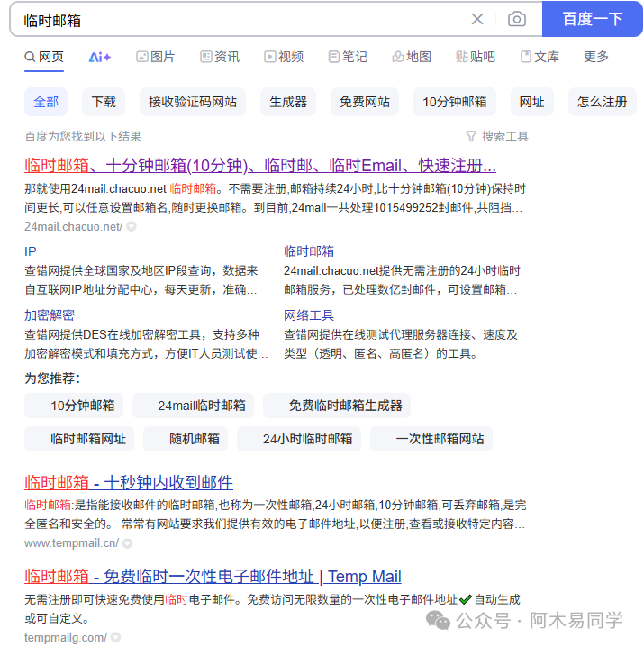
Task: Choose the 24mail临时邮箱 suggestion
Action: coord(193,406)
